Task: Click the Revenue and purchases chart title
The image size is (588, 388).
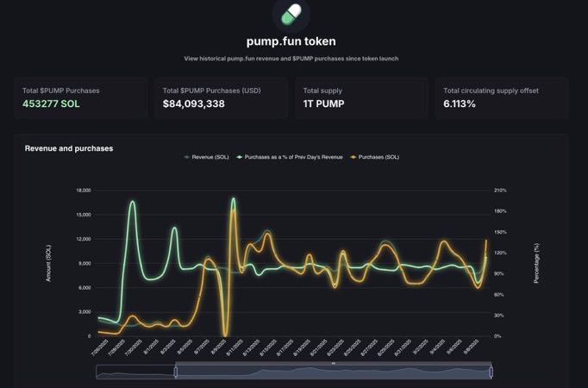Action: 69,148
